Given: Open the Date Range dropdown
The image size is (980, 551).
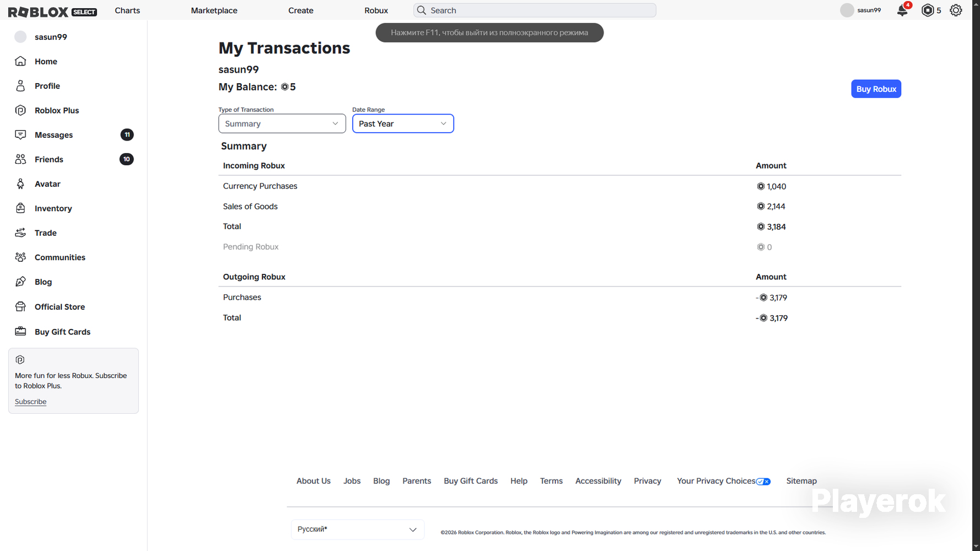Looking at the screenshot, I should click(403, 123).
